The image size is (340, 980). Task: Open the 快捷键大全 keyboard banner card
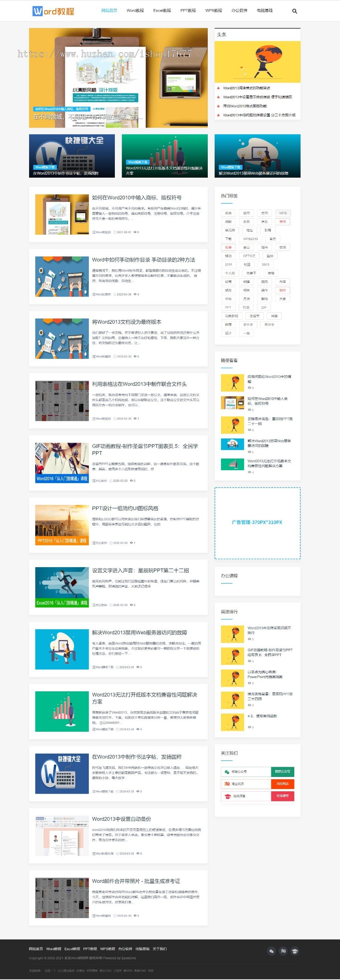(72, 155)
